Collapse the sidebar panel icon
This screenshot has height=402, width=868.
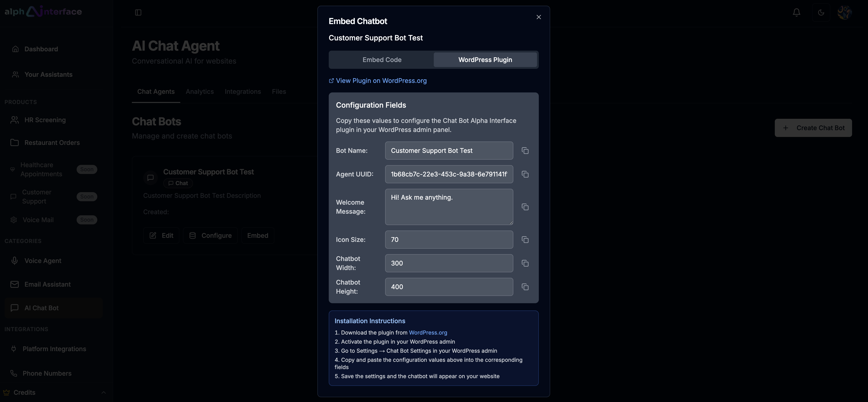[x=138, y=12]
